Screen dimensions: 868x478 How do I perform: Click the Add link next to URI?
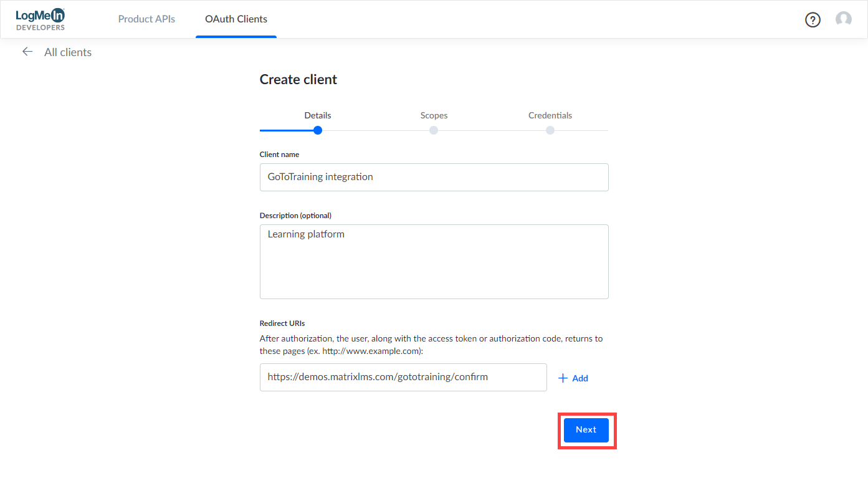pyautogui.click(x=580, y=378)
